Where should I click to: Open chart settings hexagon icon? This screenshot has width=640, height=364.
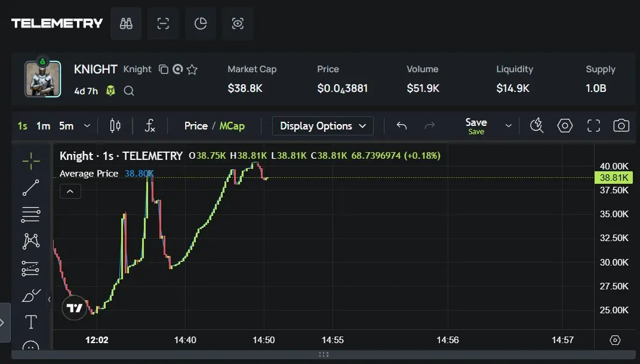pos(565,126)
